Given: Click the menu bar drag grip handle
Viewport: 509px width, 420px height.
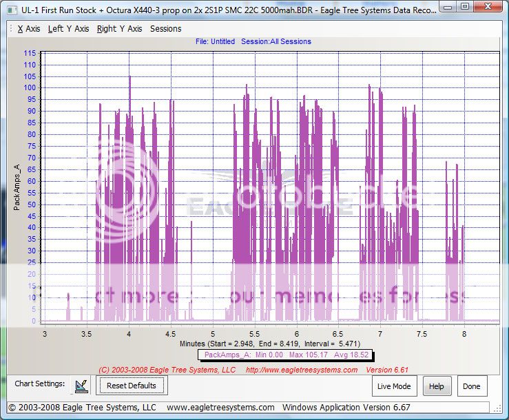Looking at the screenshot, I should pyautogui.click(x=9, y=29).
